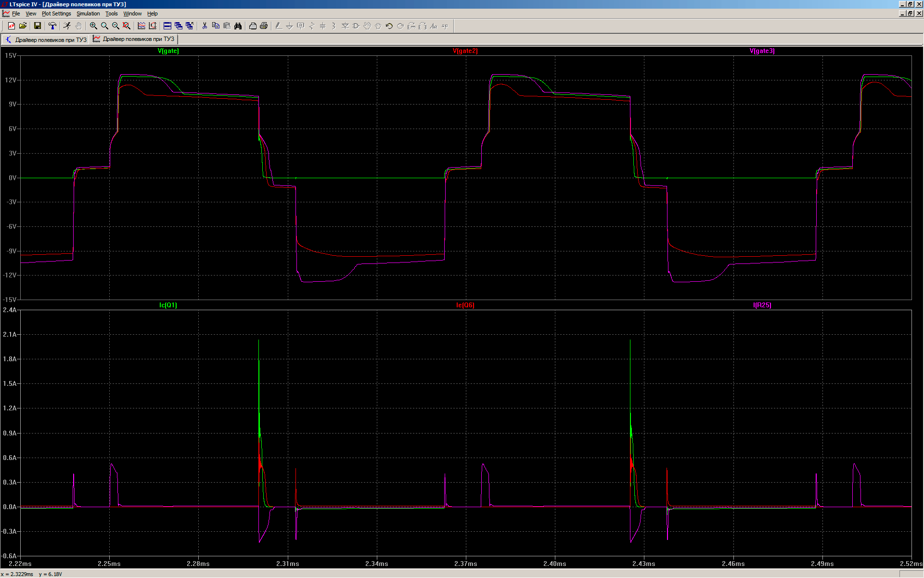Screen dimensions: 924x578
Task: Open the Plot Settings menu
Action: coord(56,13)
